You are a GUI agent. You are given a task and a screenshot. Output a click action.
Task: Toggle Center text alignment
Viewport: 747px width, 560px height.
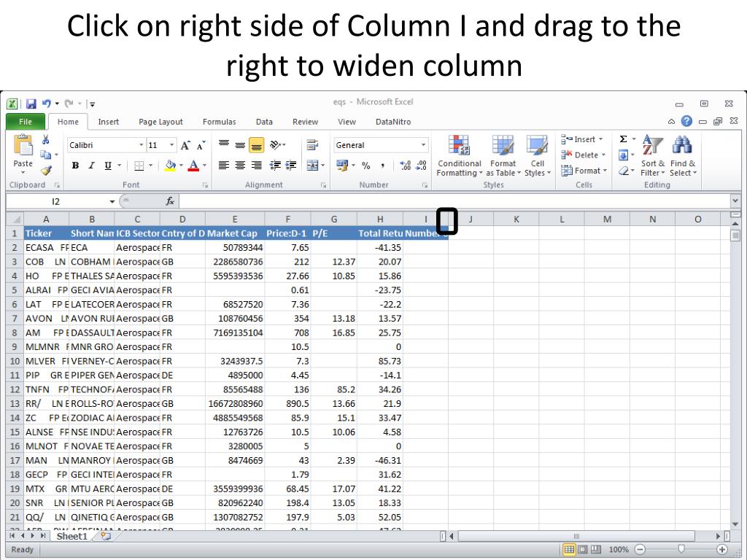tap(240, 166)
